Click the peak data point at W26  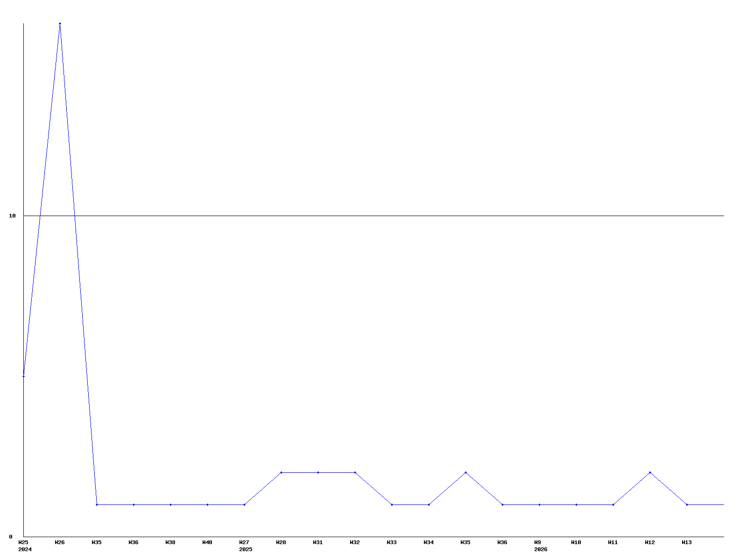60,23
